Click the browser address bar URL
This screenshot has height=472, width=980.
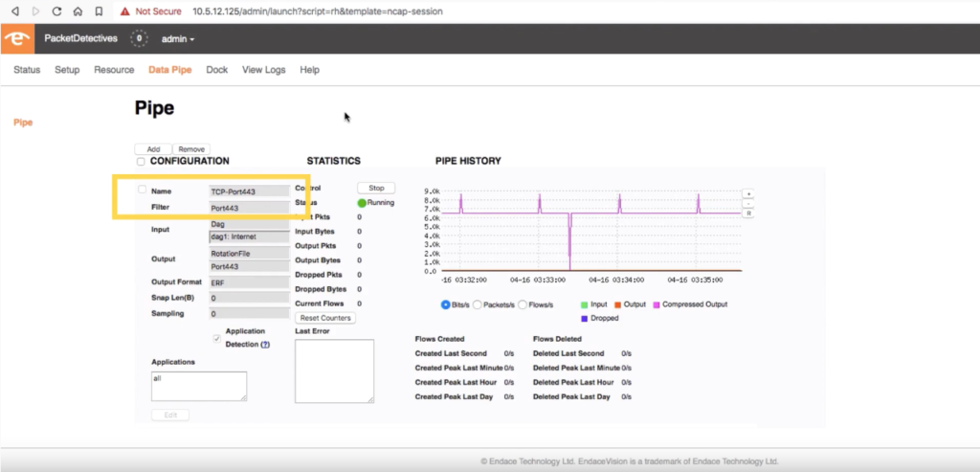318,11
